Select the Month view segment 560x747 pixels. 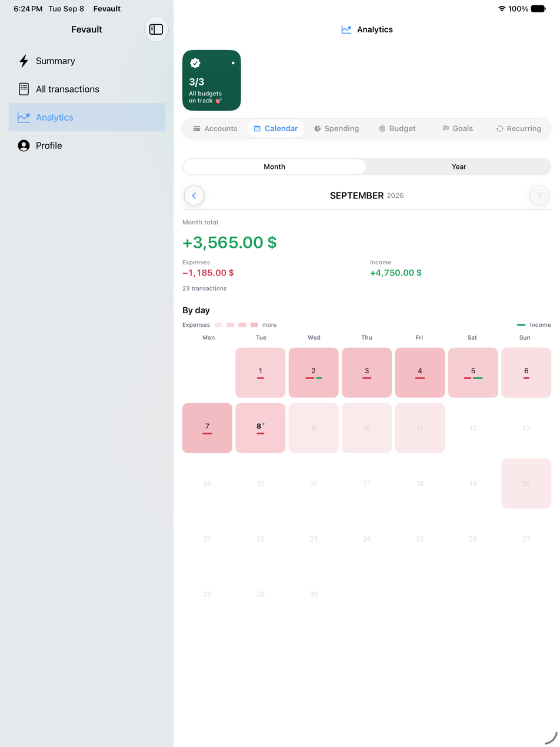point(275,167)
